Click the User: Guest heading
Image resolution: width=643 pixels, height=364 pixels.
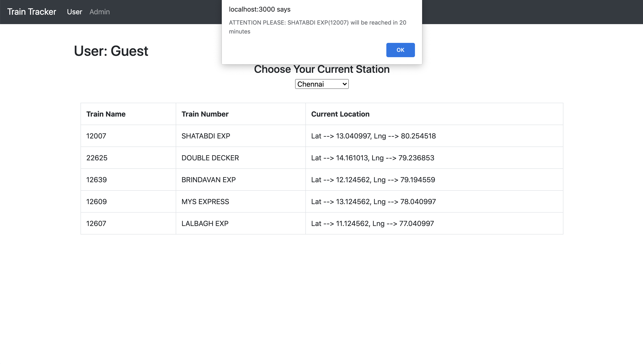(111, 51)
